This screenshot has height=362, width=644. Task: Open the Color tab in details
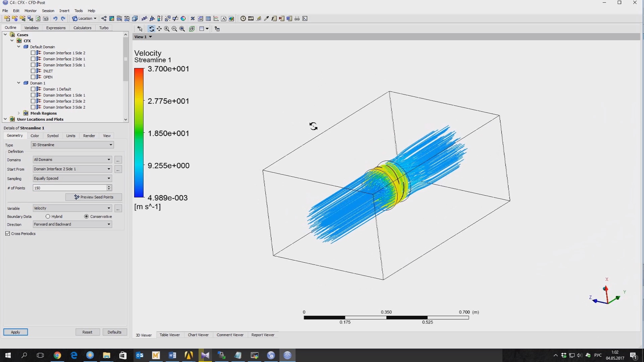click(35, 136)
